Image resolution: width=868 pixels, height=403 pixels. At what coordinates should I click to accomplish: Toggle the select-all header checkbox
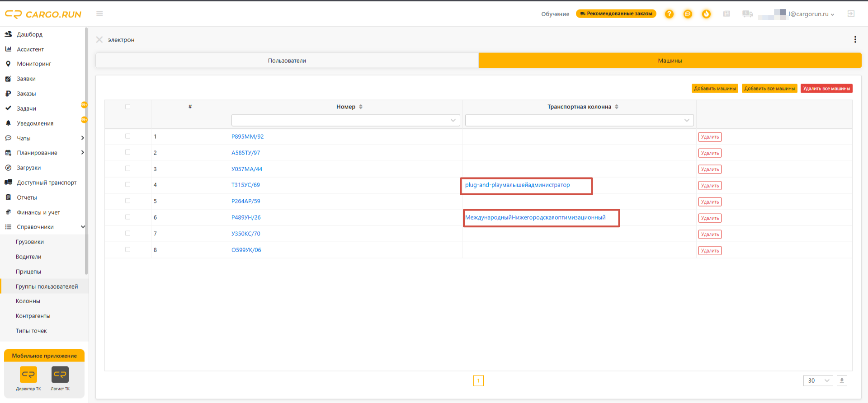pyautogui.click(x=127, y=107)
